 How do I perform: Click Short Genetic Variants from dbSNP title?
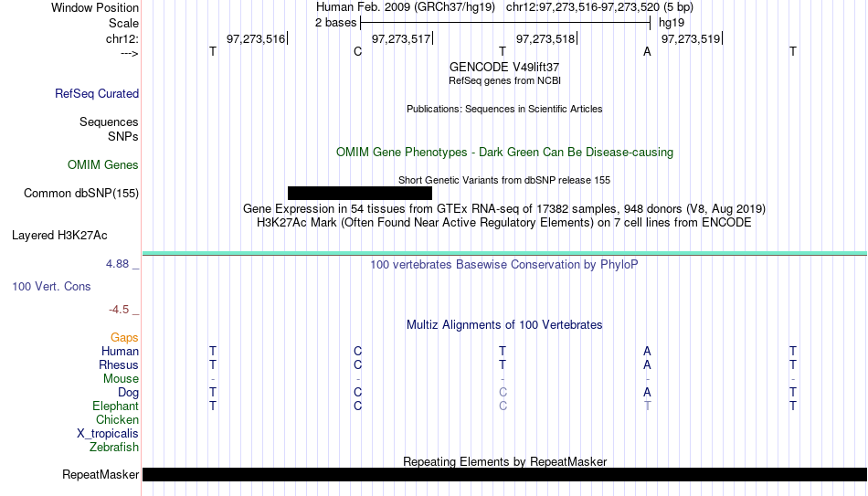tap(504, 181)
